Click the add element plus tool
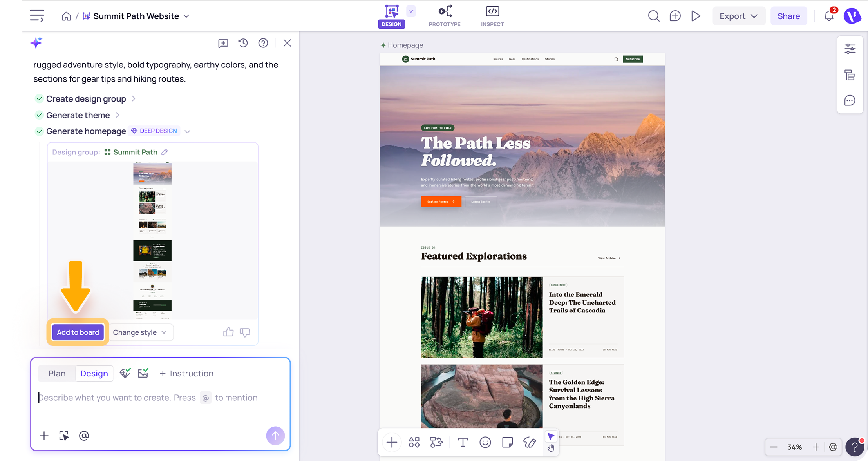The width and height of the screenshot is (868, 476). (x=392, y=442)
